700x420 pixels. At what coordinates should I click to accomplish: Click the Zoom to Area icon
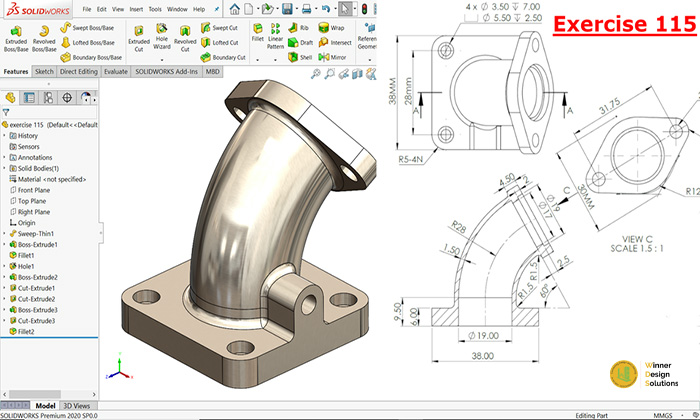tap(329, 74)
